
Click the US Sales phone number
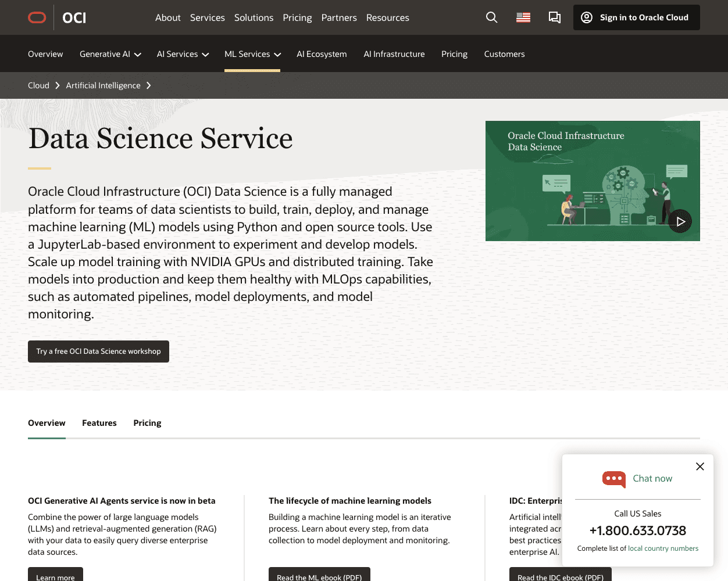[x=638, y=530]
